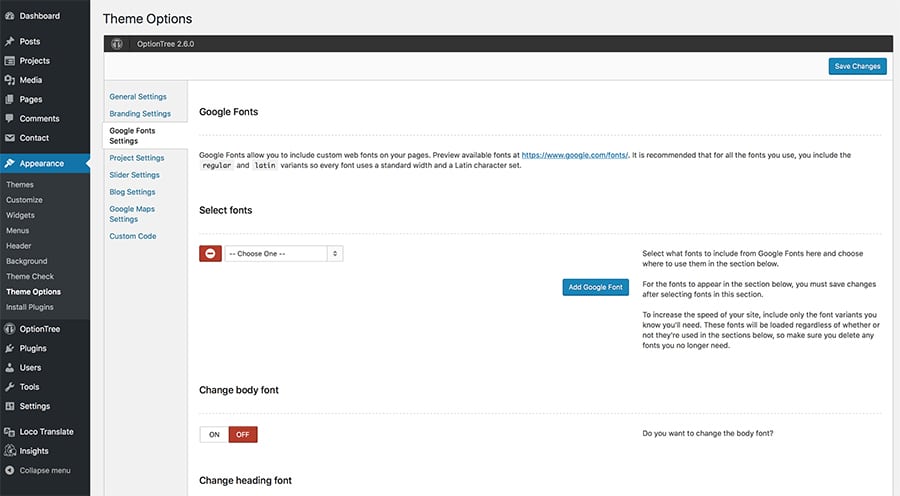Click 'Do you want to change the body font?'
Screen dimensions: 900x496
pos(708,433)
